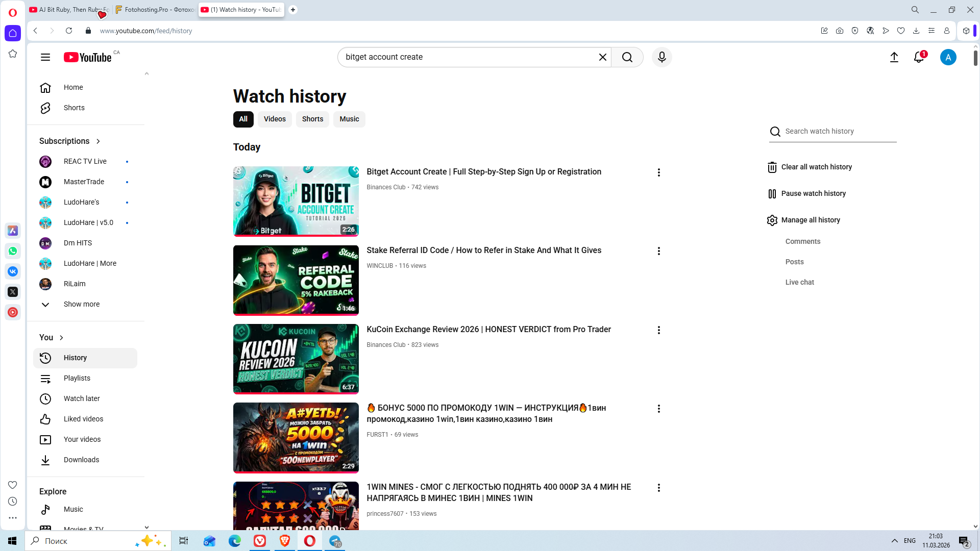Select the Shorts filter chip
This screenshot has width=980, height=551.
pos(312,119)
